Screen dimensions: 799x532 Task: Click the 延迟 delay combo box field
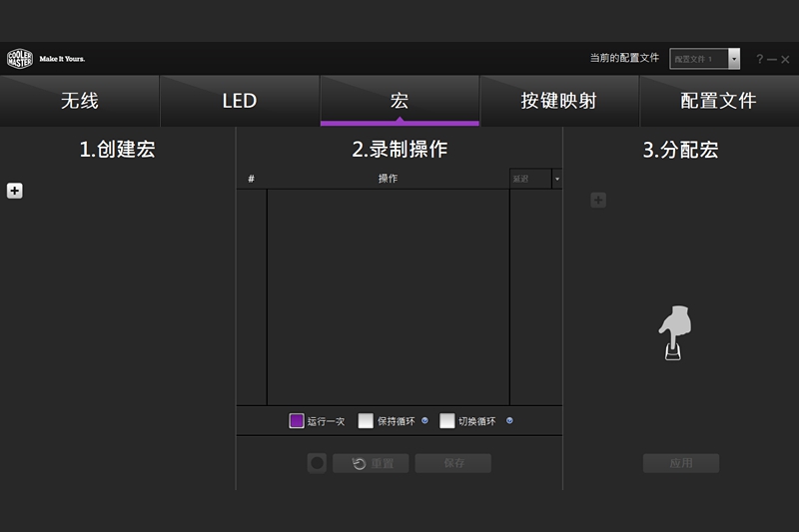coord(529,179)
